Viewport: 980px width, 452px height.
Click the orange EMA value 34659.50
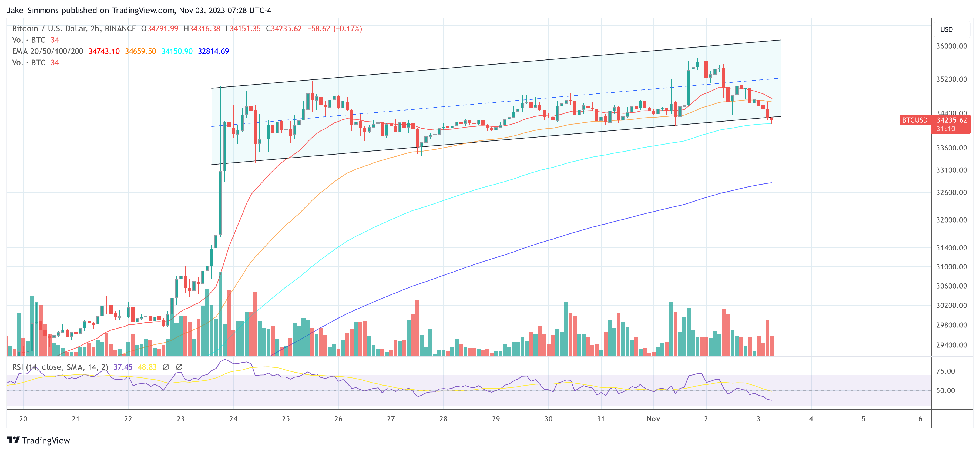click(x=140, y=51)
